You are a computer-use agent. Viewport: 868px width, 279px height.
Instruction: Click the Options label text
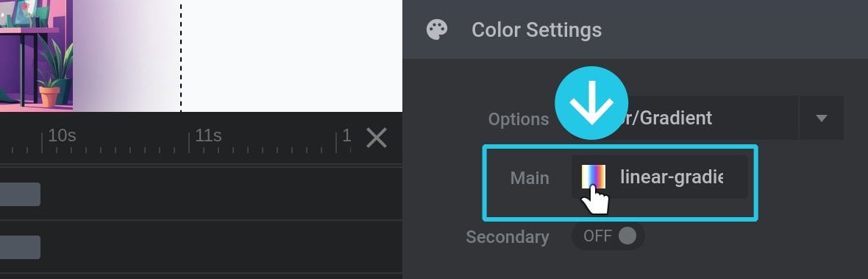point(518,119)
